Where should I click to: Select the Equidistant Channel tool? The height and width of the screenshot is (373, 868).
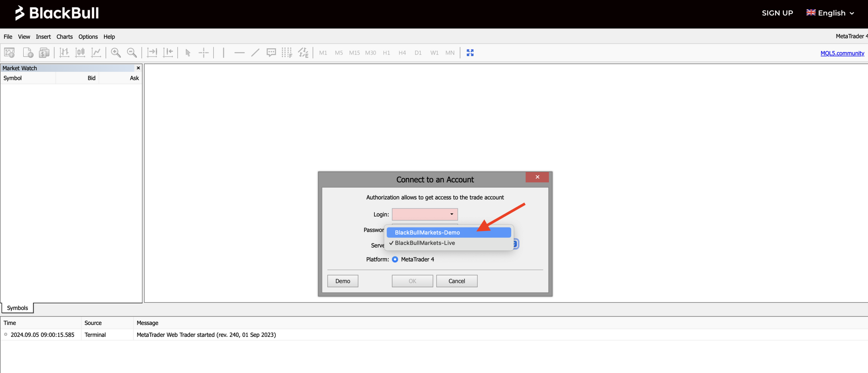[x=303, y=53]
